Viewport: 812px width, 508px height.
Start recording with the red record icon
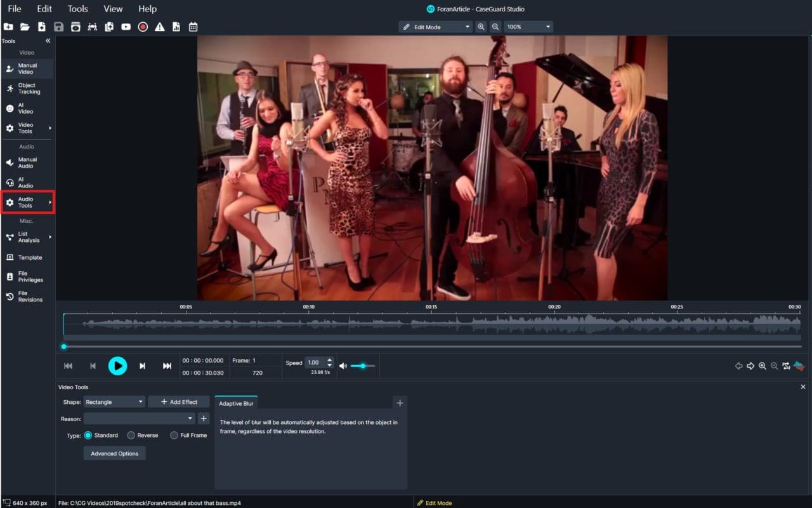tap(143, 27)
